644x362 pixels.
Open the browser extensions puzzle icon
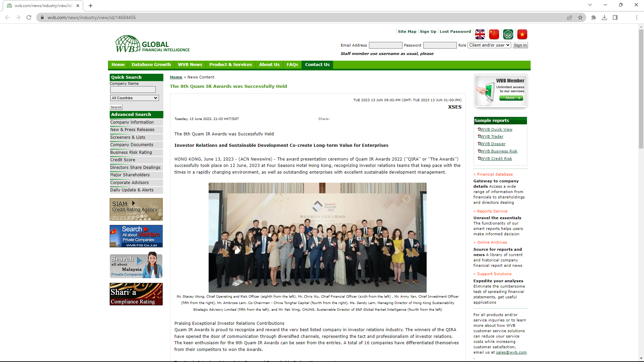click(594, 17)
